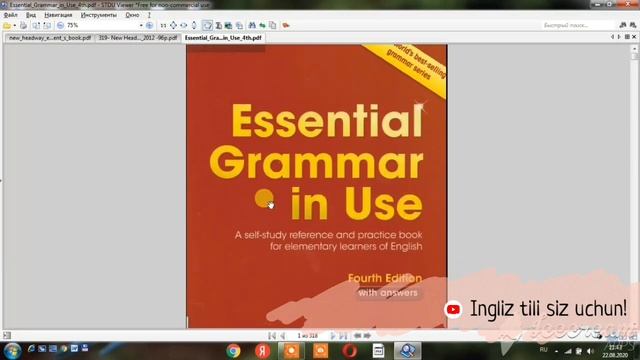This screenshot has width=640, height=360.
Task: Click find previous binoculars icon
Action: pos(623,25)
